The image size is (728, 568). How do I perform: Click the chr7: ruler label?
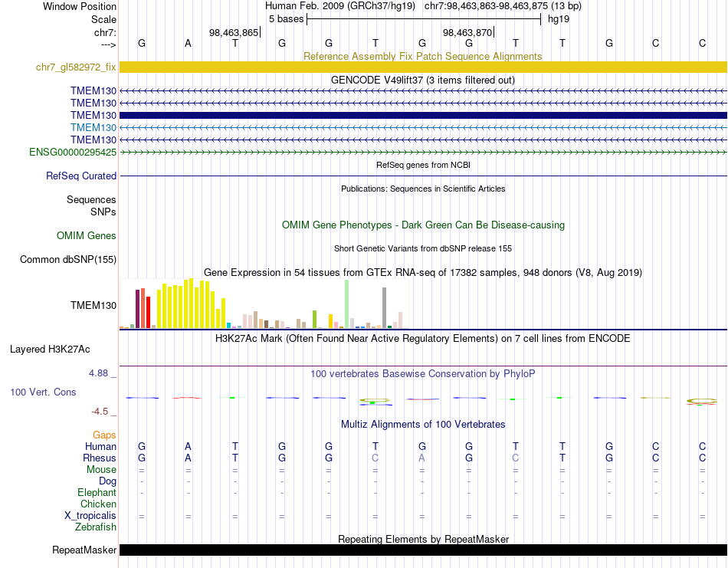105,32
